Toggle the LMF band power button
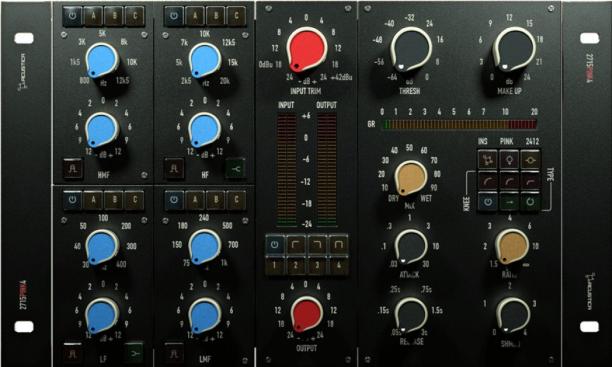This screenshot has height=367, width=612. (x=174, y=200)
